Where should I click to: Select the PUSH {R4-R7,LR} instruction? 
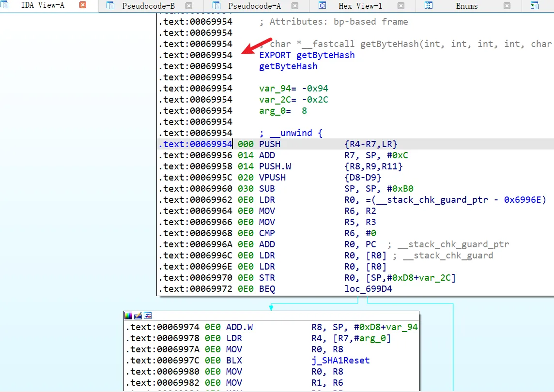328,144
